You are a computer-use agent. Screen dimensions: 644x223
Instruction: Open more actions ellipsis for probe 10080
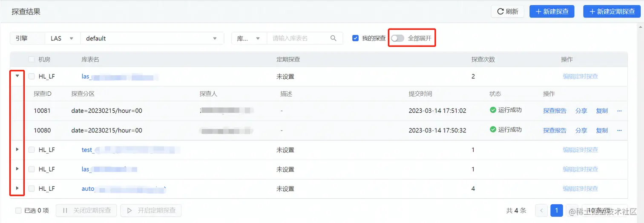619,130
